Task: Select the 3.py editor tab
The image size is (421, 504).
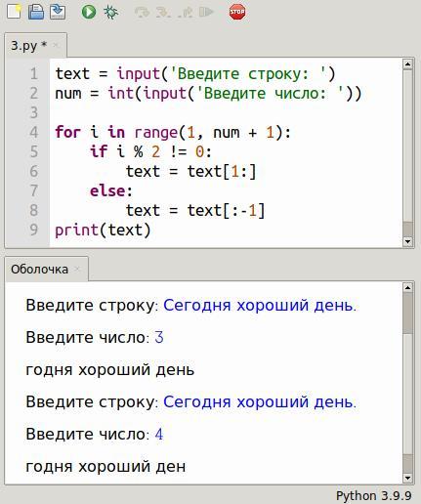Action: click(29, 46)
